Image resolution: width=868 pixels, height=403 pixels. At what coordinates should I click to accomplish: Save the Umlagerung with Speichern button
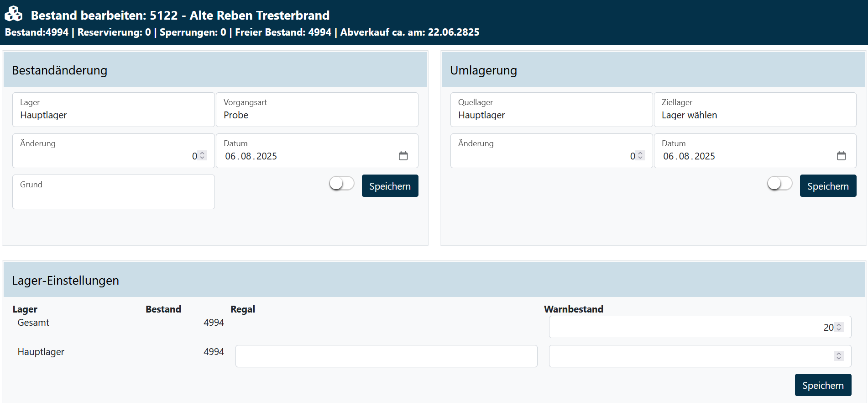coord(828,186)
